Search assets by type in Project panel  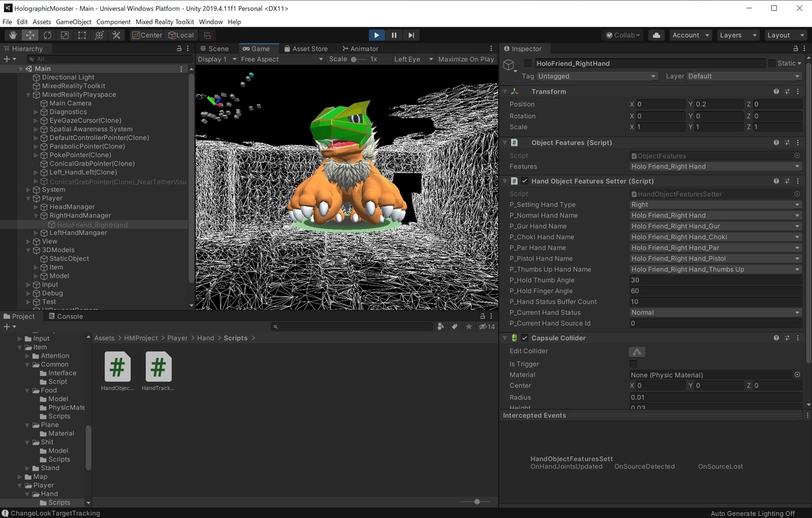click(x=441, y=327)
